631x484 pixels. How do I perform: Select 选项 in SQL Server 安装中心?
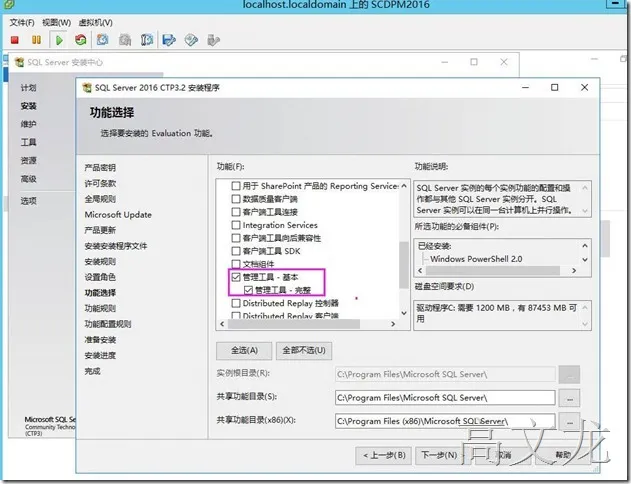pyautogui.click(x=29, y=201)
